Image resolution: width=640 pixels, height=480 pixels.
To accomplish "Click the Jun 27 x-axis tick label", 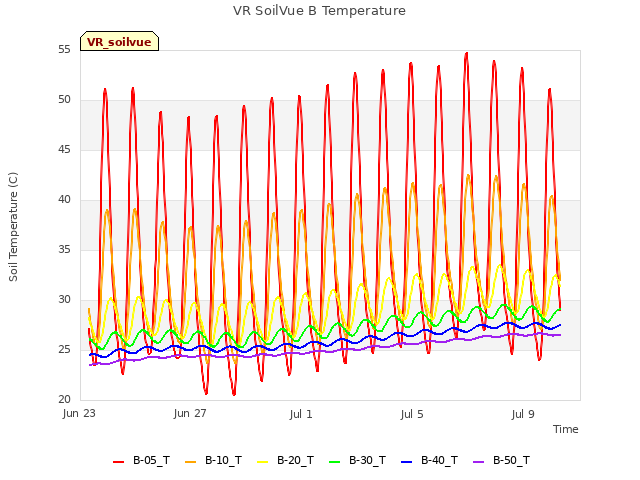I will pos(190,414).
